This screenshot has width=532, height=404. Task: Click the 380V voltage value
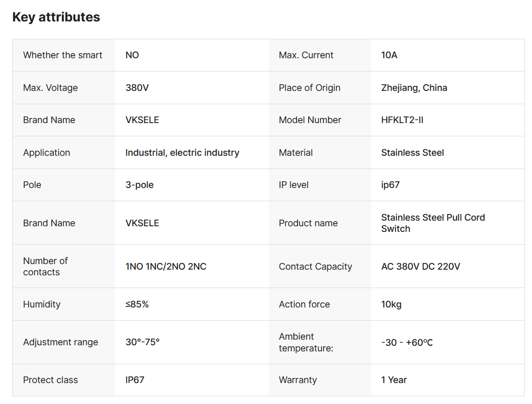click(x=137, y=88)
